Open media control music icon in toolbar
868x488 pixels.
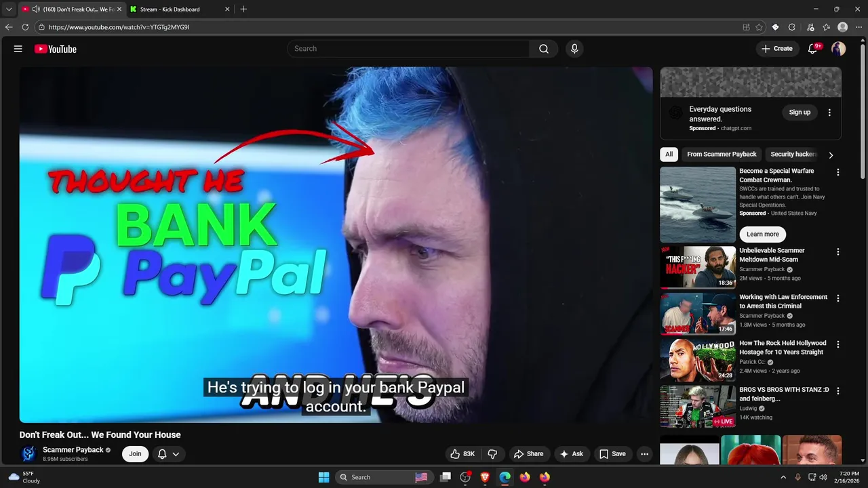click(810, 27)
